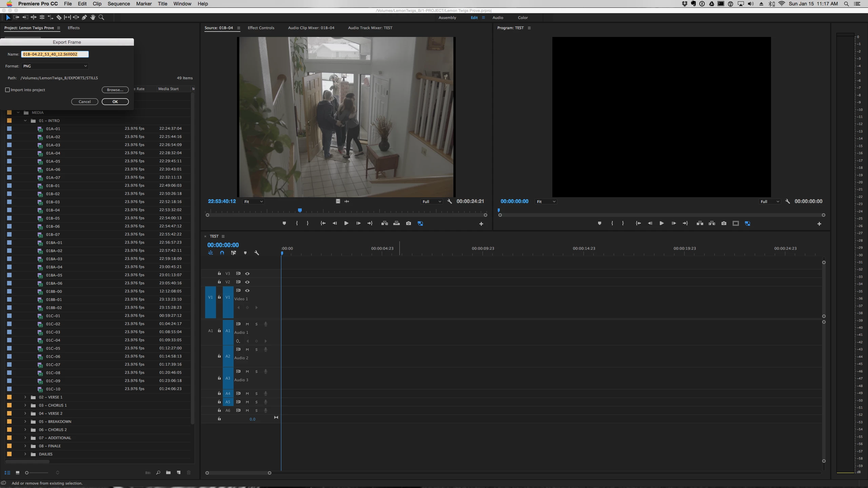Click New Bin icon in Project panel

coord(168,472)
